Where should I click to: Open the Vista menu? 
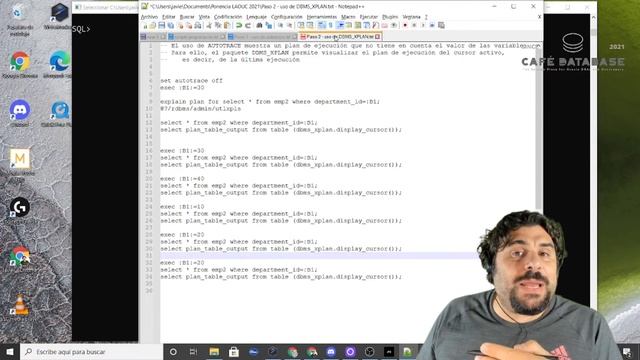tap(204, 17)
